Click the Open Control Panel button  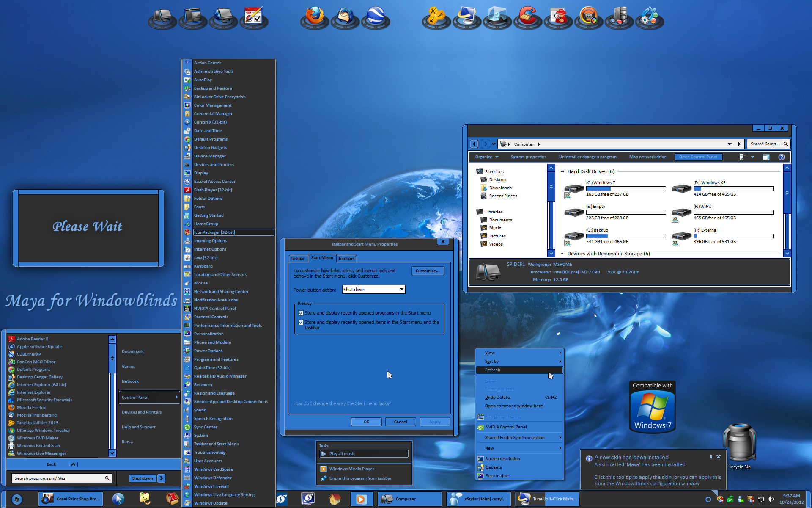pyautogui.click(x=698, y=157)
